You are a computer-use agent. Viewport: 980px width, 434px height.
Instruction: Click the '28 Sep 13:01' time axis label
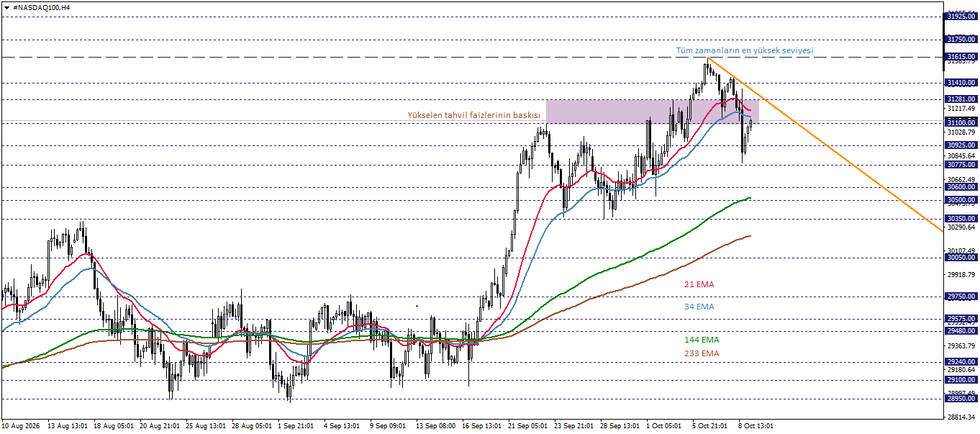point(620,425)
